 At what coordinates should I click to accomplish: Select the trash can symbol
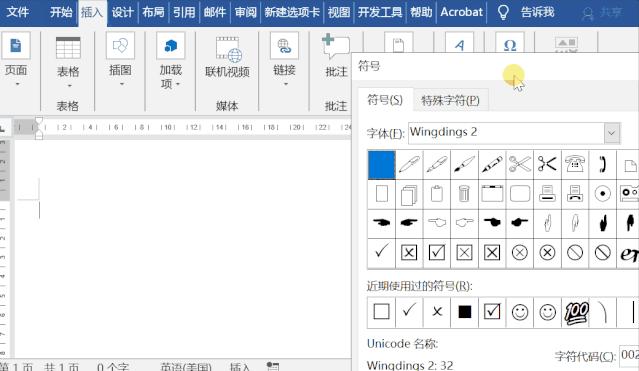click(x=465, y=194)
